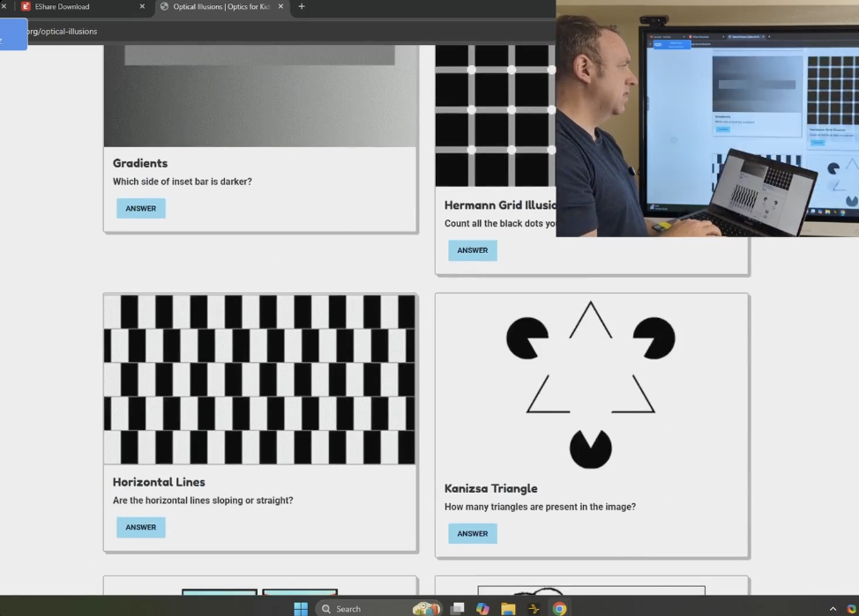
Task: Open Task View from the taskbar
Action: [457, 608]
